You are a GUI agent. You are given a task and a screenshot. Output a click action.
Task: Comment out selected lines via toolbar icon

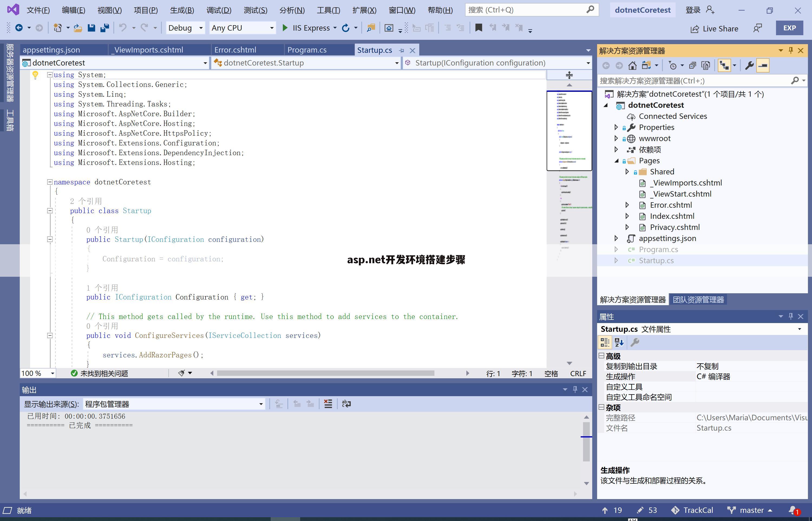coord(448,28)
